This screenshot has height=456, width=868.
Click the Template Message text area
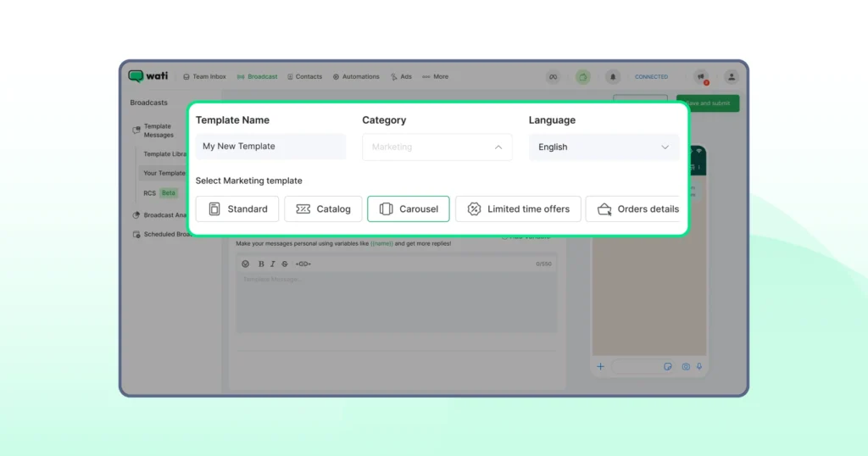[397, 302]
